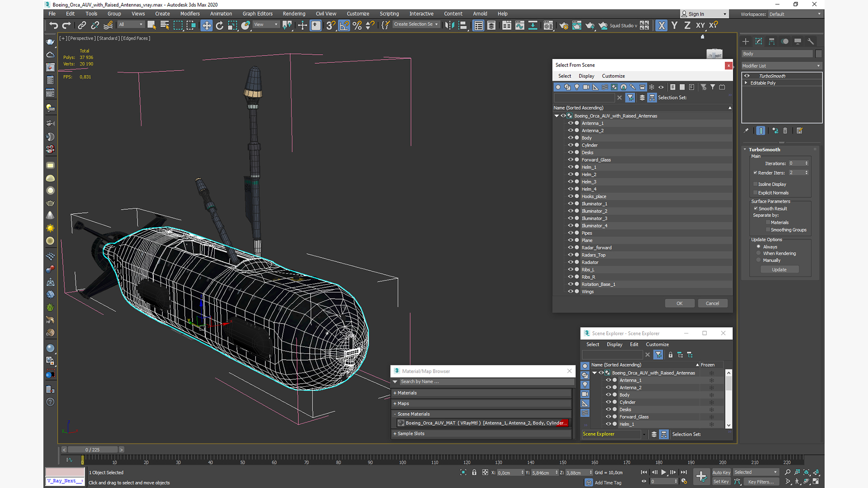Screen dimensions: 868x488
Task: Open the Modifier List dropdown
Action: tap(781, 66)
